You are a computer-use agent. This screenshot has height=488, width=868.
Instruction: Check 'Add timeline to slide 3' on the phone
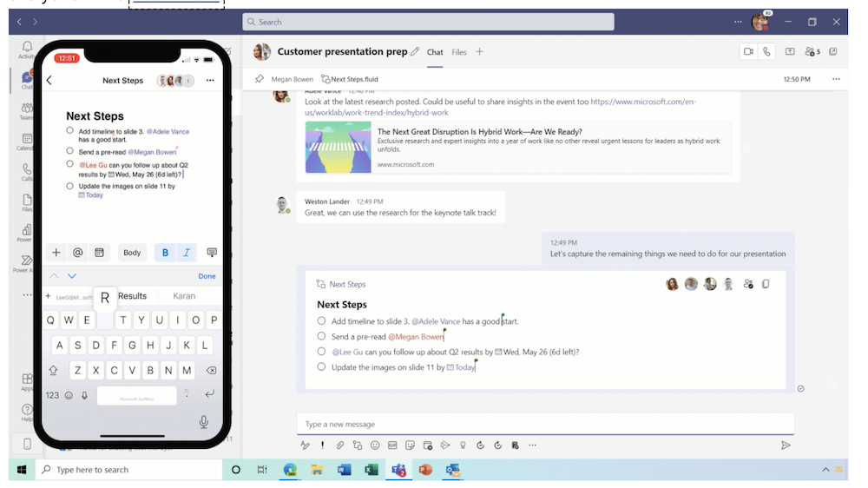pos(69,131)
